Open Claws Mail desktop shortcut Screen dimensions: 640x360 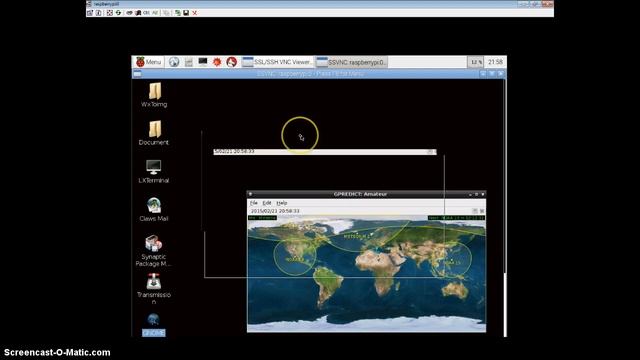pyautogui.click(x=154, y=209)
